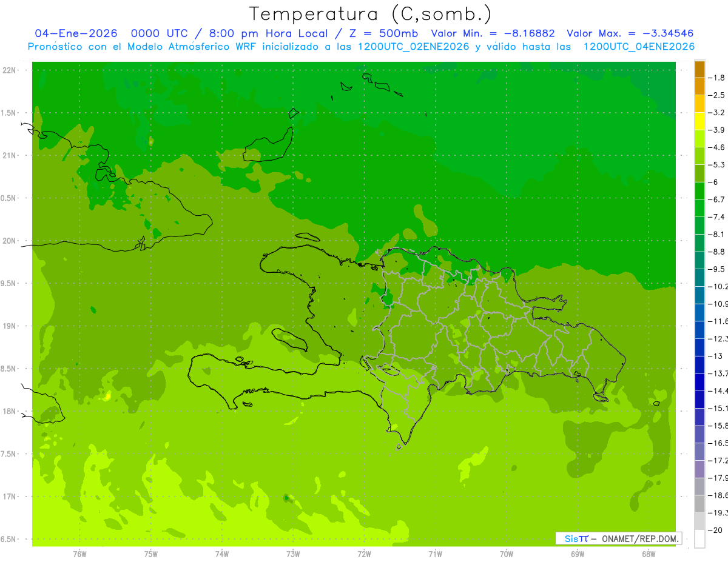728x562 pixels.
Task: Click the "ONAMET/REP.DOM." credit label
Action: (x=639, y=538)
